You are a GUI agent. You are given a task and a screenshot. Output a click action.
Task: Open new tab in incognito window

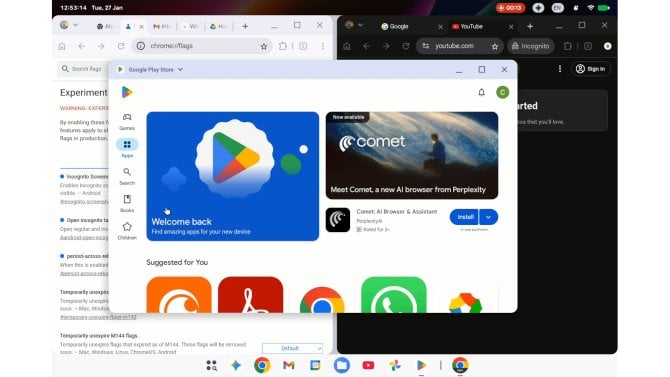530,27
